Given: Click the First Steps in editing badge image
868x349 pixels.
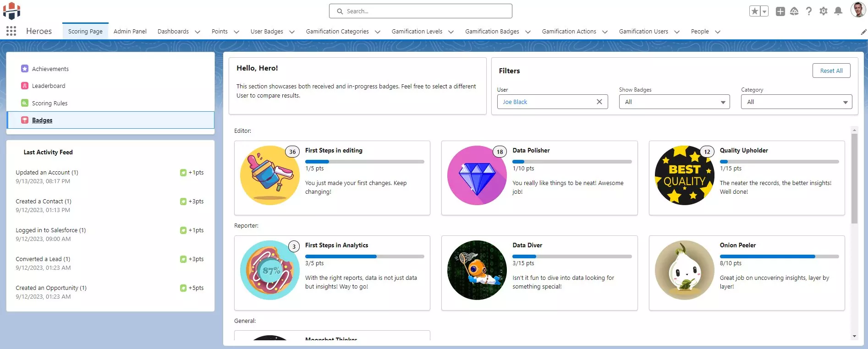Looking at the screenshot, I should point(270,175).
